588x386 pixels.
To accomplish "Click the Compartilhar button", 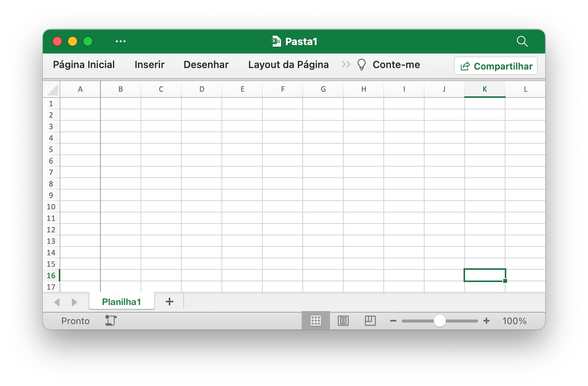I will [x=496, y=66].
